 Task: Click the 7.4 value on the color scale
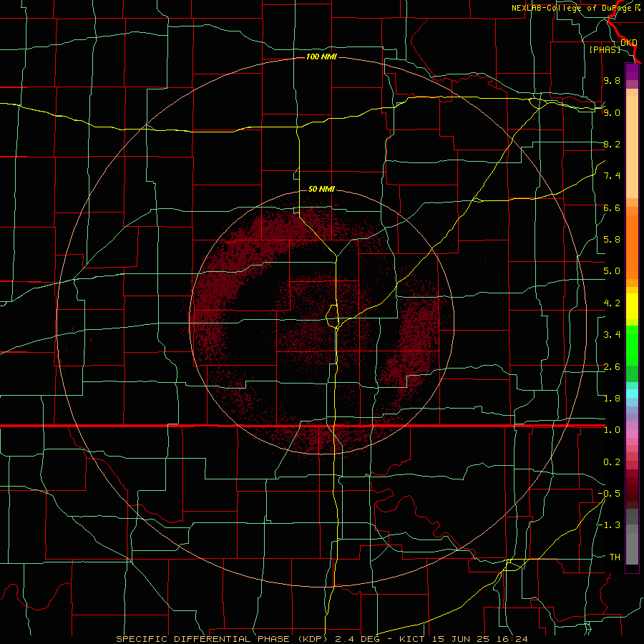pos(612,176)
